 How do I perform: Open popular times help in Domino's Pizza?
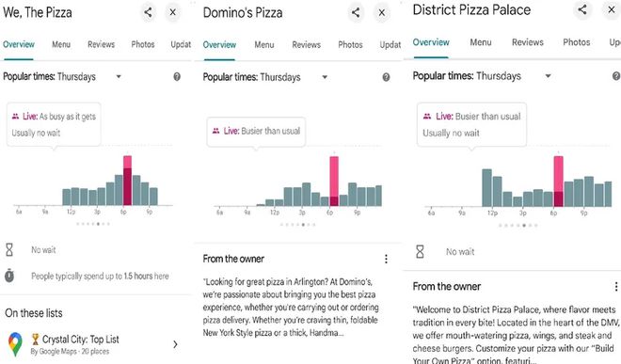[x=386, y=77]
